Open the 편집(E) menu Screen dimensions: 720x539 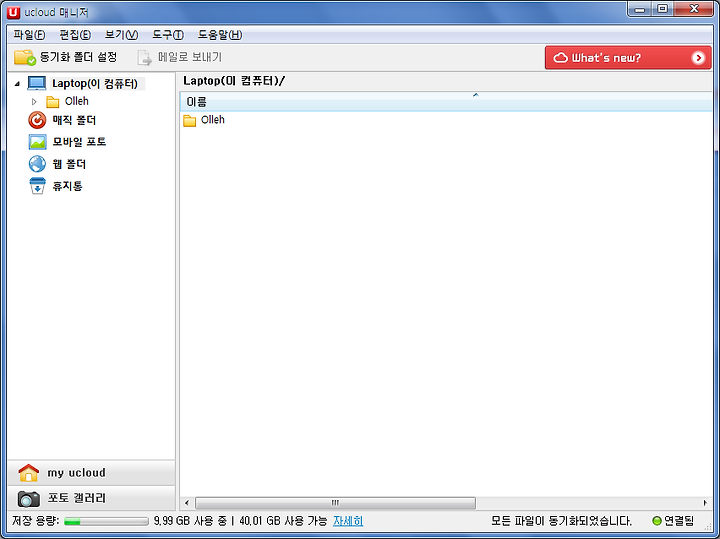(x=75, y=35)
